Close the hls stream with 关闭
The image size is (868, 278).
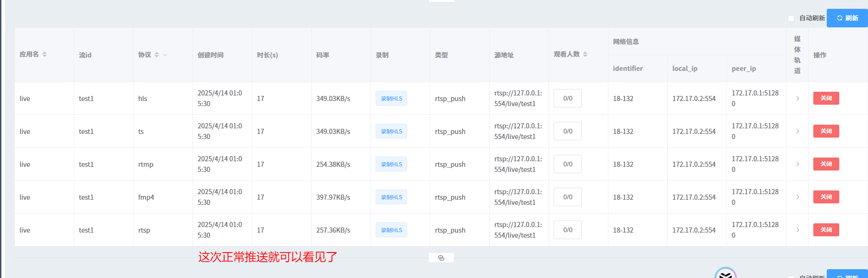[x=826, y=98]
